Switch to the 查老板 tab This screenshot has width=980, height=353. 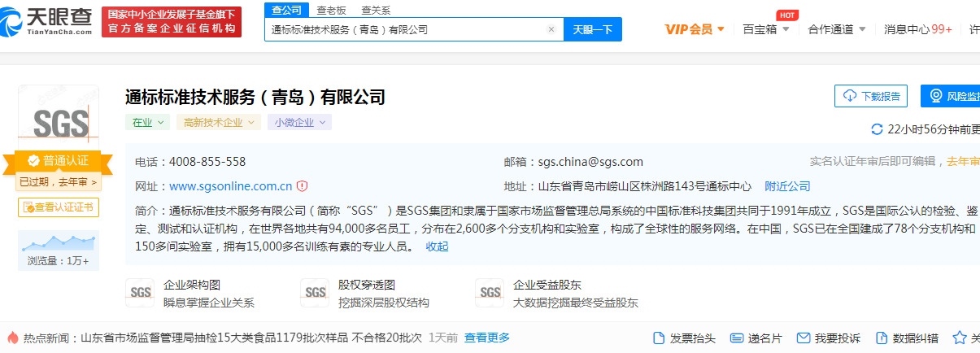click(331, 10)
